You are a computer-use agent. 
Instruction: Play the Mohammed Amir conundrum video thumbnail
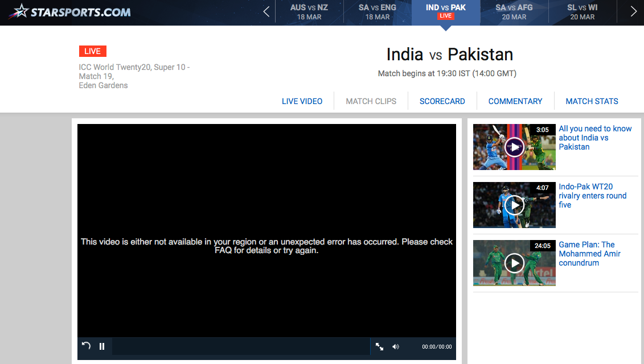coord(514,263)
